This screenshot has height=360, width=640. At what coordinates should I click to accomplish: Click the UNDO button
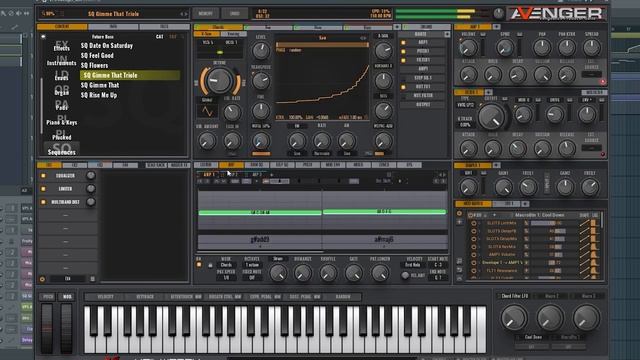click(235, 13)
